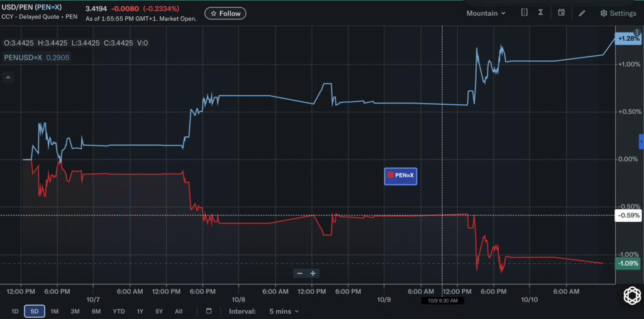Click the custom date range calendar icon

pos(209,311)
